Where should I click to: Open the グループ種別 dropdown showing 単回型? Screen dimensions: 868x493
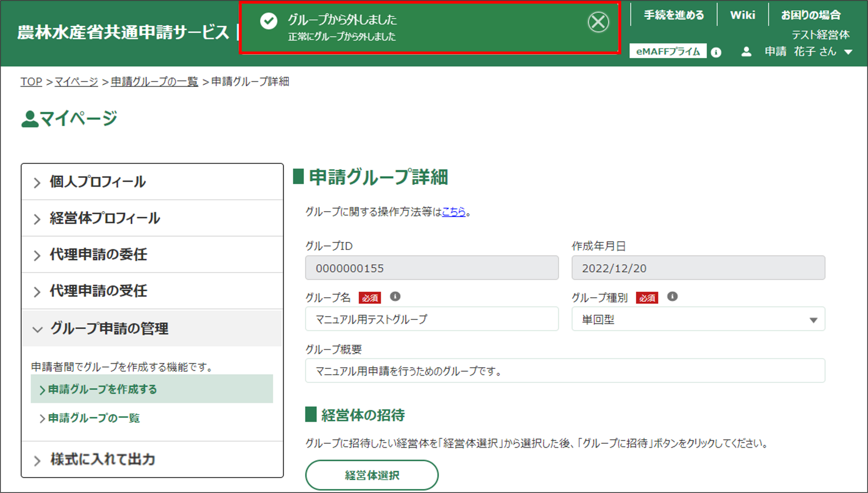pyautogui.click(x=698, y=319)
